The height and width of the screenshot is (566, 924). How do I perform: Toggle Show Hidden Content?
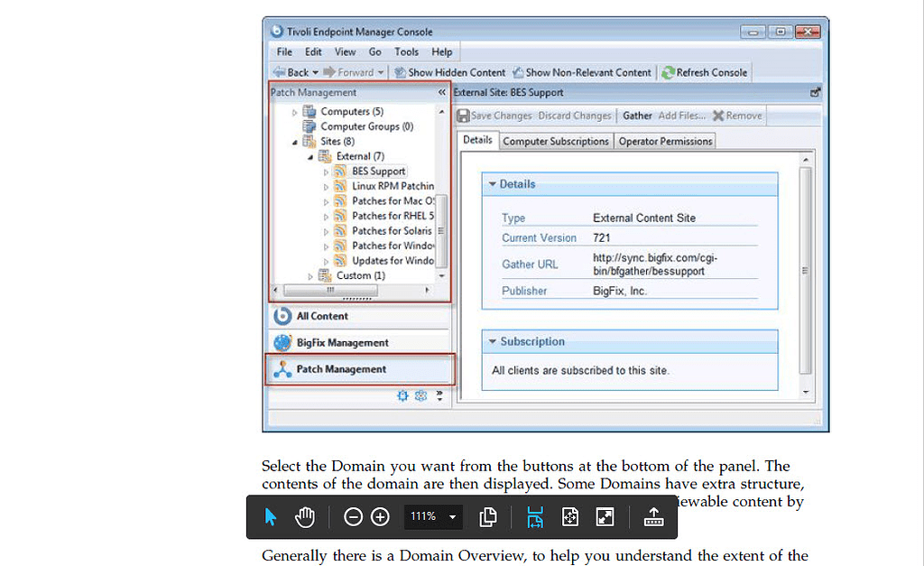[x=448, y=72]
